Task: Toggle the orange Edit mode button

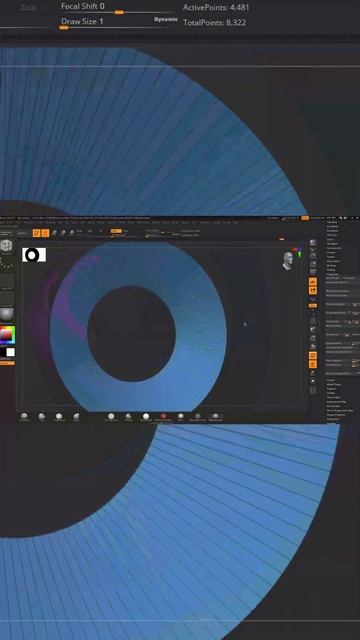Action: [37, 233]
